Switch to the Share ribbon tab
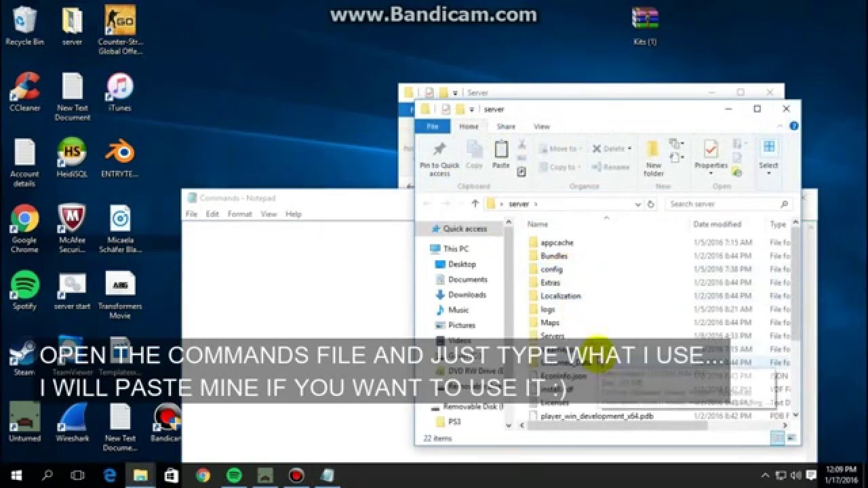 (506, 126)
